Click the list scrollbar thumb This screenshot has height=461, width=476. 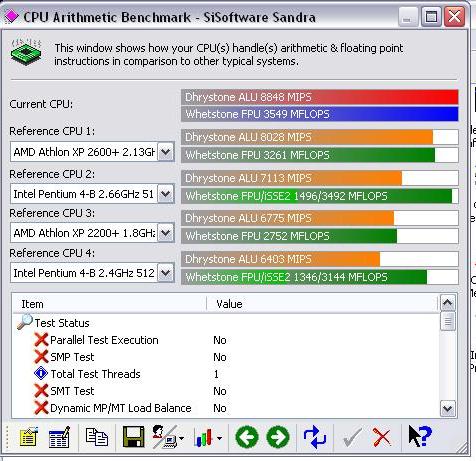(447, 321)
